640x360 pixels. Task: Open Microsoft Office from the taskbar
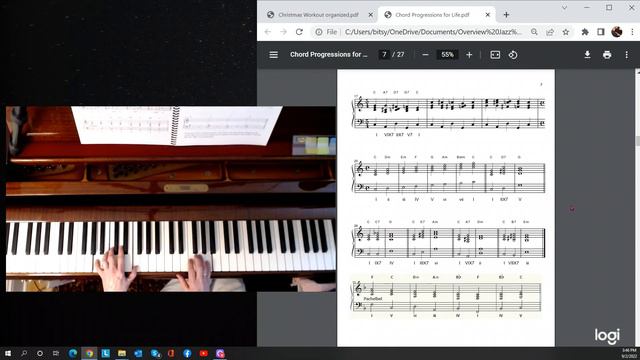[171, 353]
